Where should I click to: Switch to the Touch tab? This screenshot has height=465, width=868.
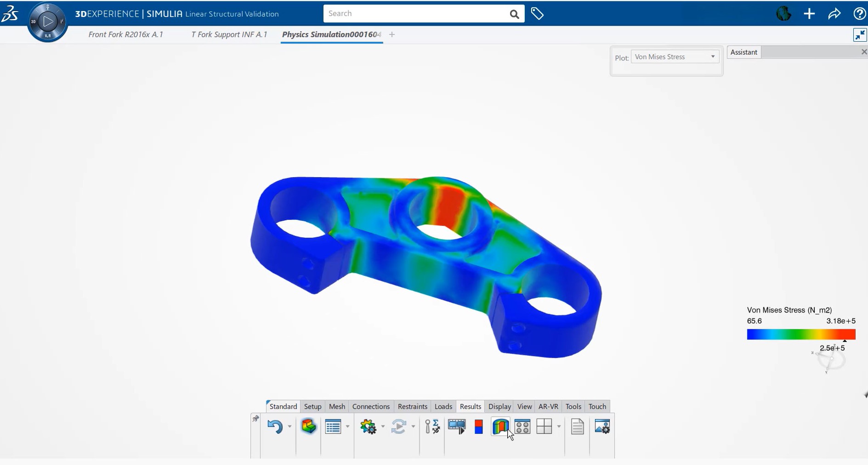(597, 406)
